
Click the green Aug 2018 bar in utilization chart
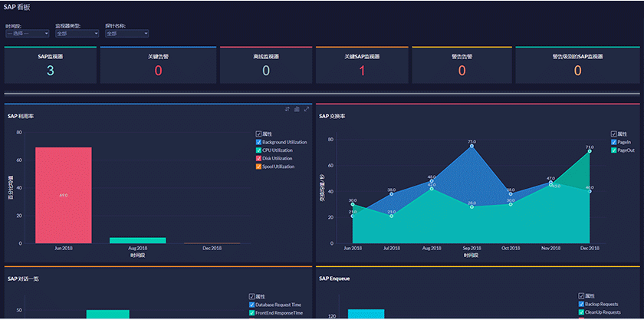click(x=137, y=240)
